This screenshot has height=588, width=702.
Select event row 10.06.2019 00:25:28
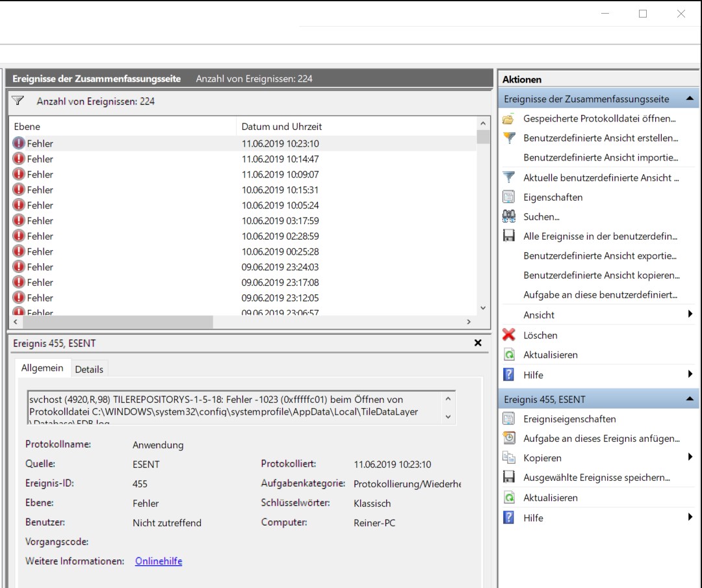click(x=243, y=251)
